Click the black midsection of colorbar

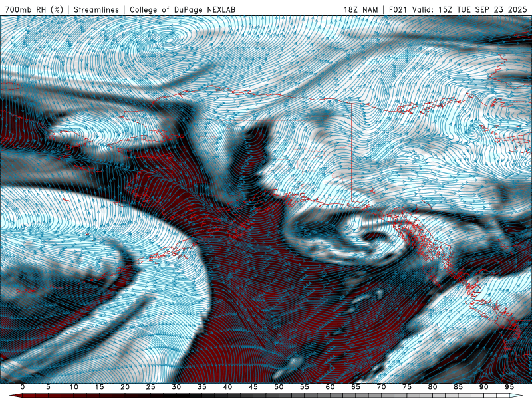pyautogui.click(x=176, y=396)
